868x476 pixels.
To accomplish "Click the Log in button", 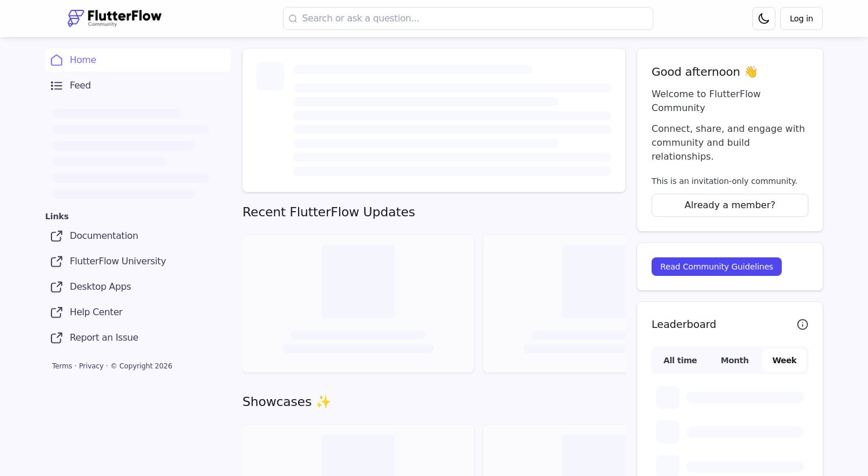I will tap(801, 19).
